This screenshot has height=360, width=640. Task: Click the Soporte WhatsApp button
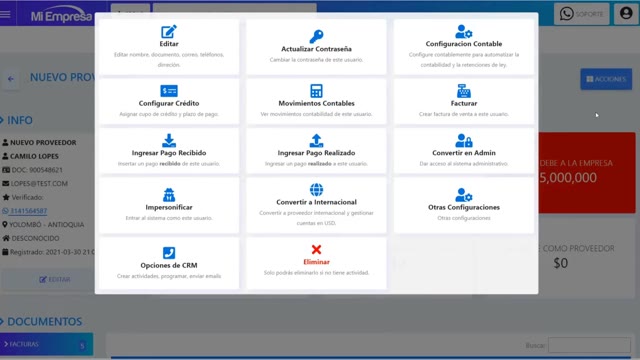(x=582, y=14)
